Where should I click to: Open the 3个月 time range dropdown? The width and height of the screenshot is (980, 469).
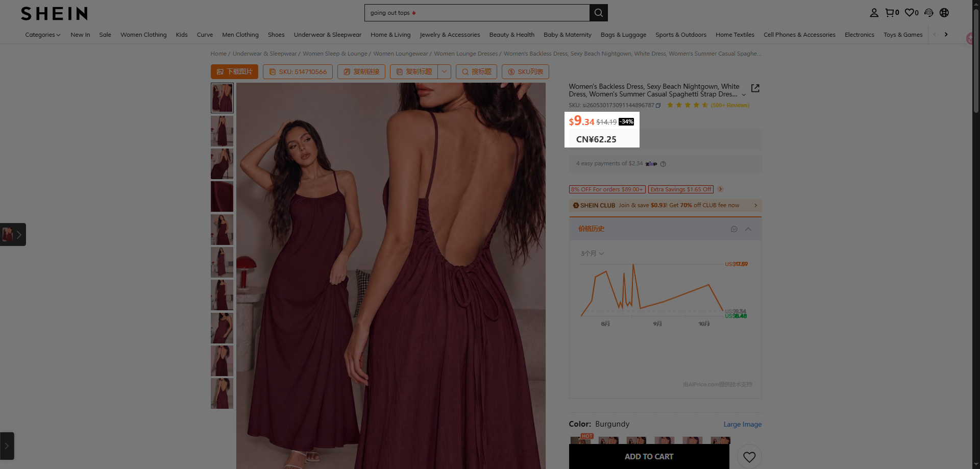tap(592, 254)
